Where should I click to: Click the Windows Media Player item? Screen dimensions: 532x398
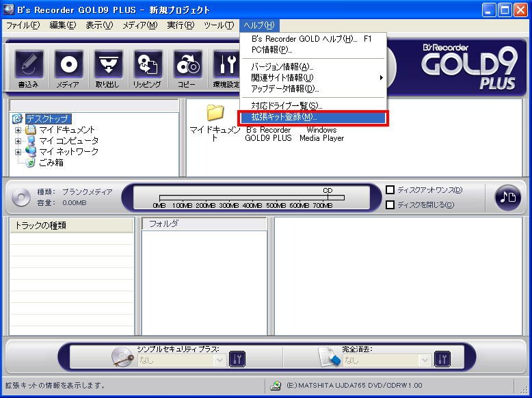[x=321, y=134]
